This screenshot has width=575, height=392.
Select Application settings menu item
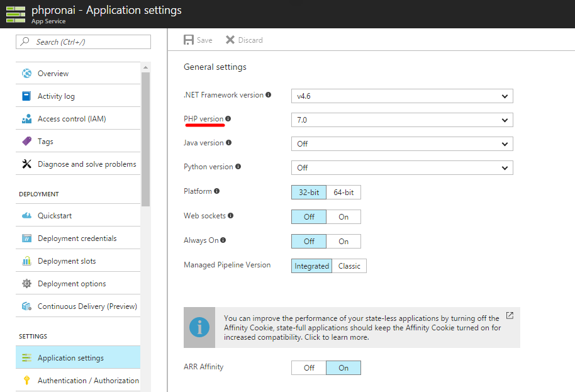coord(78,357)
